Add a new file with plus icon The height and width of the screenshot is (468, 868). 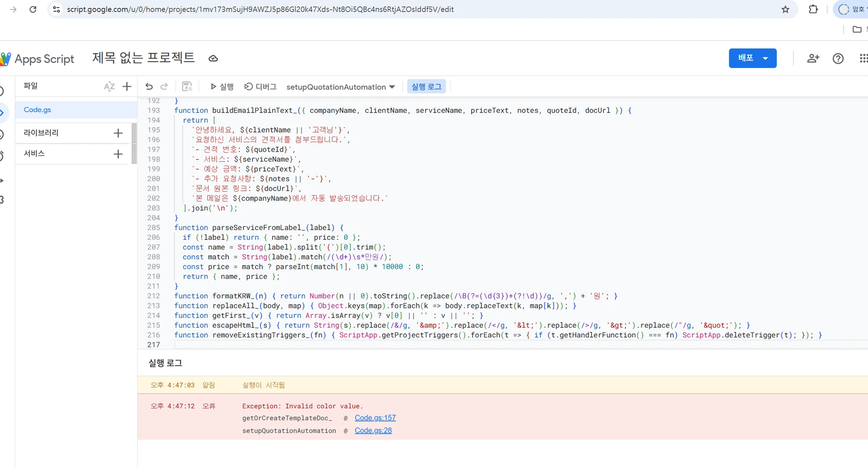(127, 86)
